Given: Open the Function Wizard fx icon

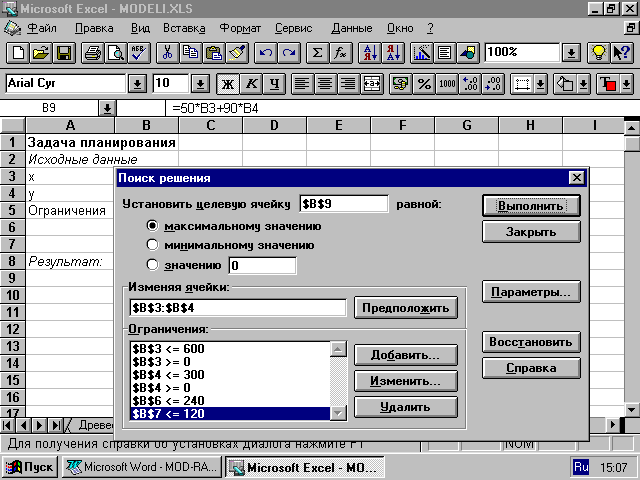Looking at the screenshot, I should pos(340,53).
